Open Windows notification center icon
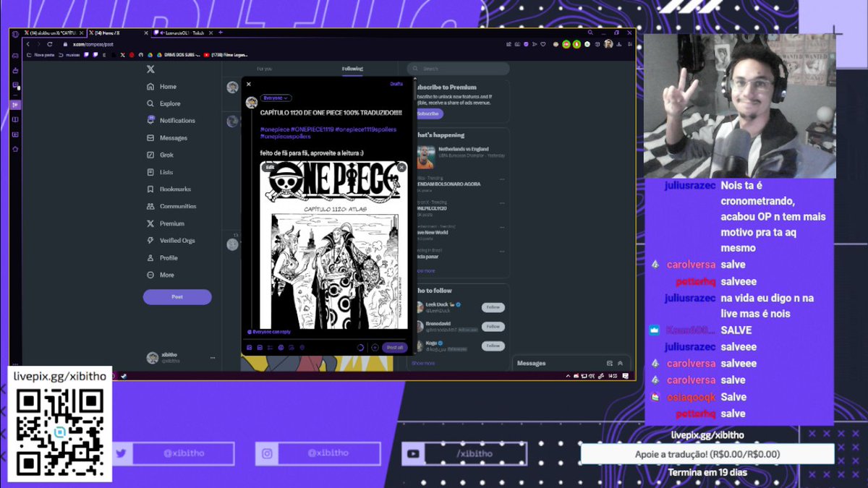The image size is (868, 488). click(x=626, y=376)
